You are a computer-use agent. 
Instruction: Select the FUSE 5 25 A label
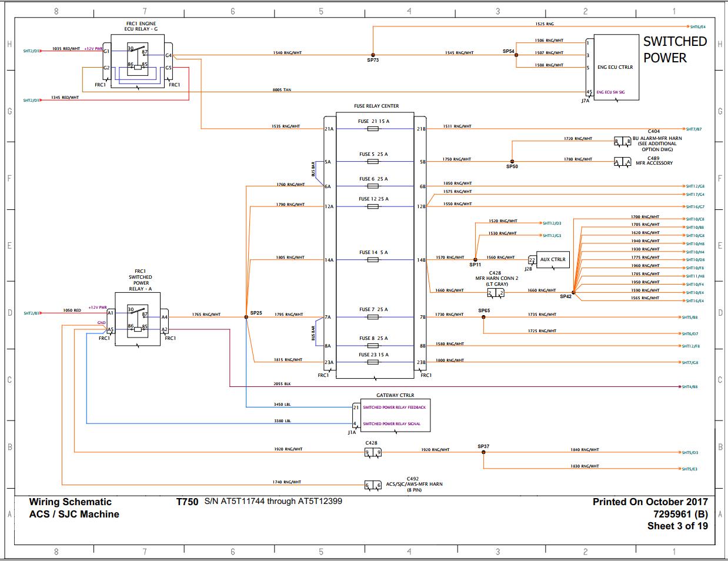(x=373, y=154)
